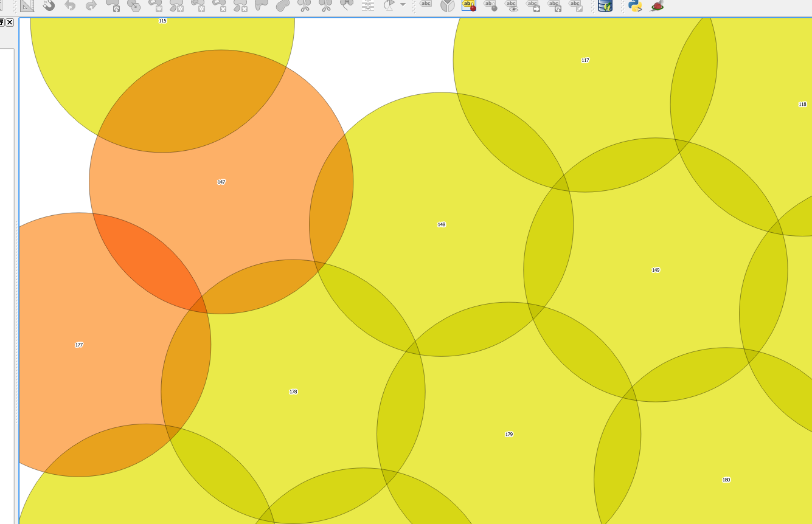Open Layer Diagram Options pie icon

(x=448, y=5)
